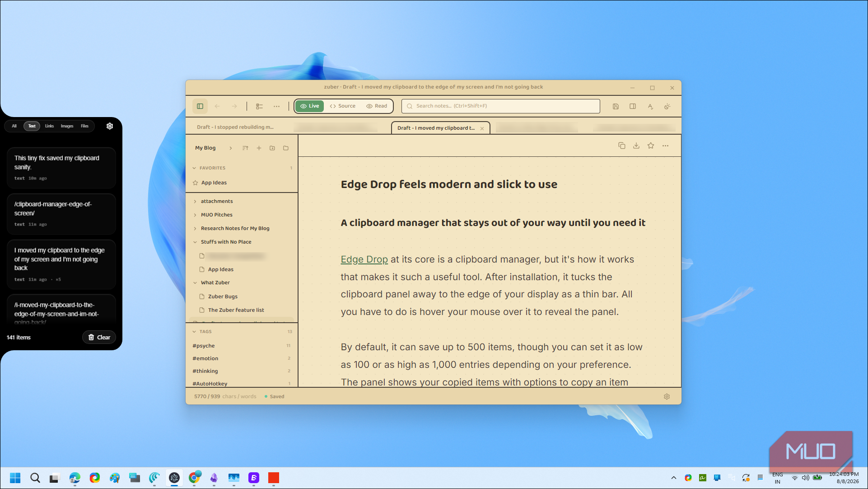The image size is (868, 489).
Task: Copy 'This tiny fix saved my clipboard' clip
Action: pyautogui.click(x=61, y=168)
